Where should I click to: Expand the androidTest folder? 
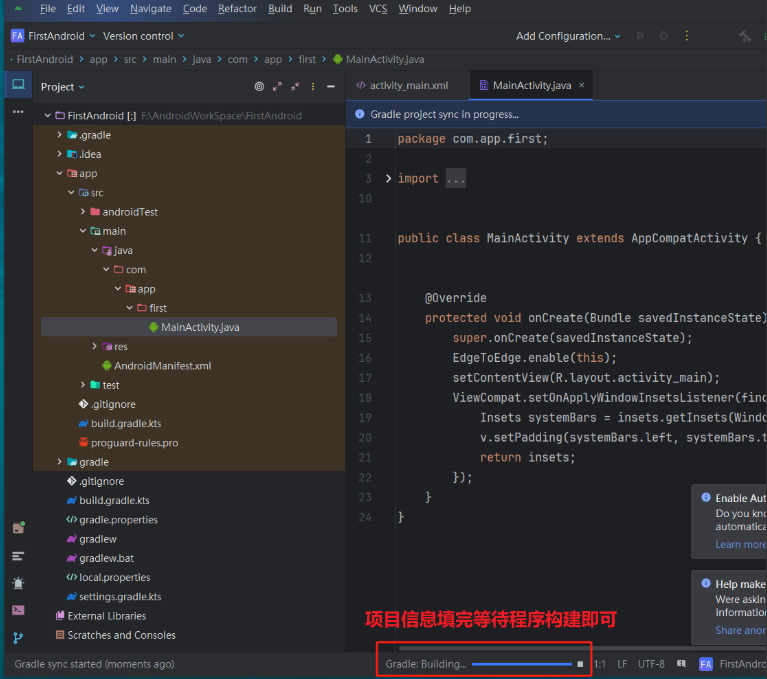click(83, 211)
